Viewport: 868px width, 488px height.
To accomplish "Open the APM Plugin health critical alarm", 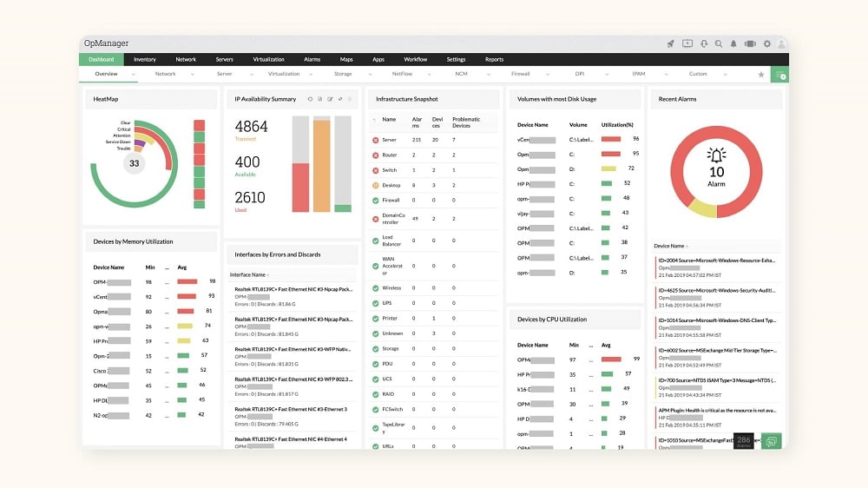I will point(717,411).
